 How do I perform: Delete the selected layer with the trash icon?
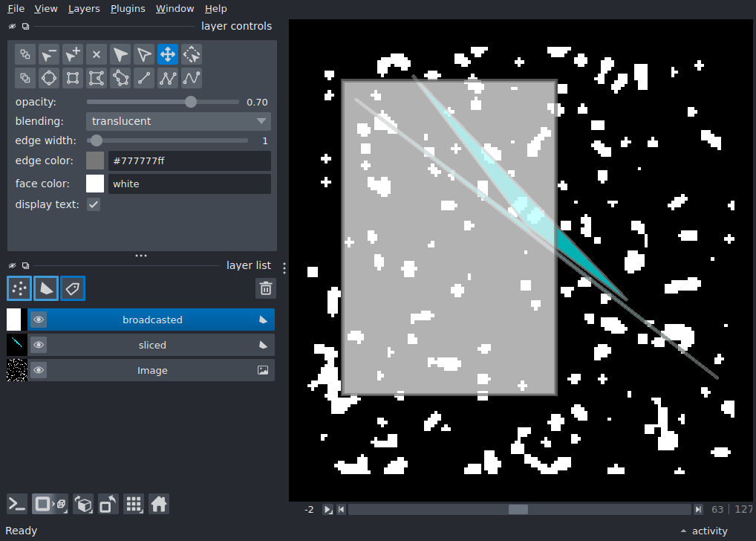tap(266, 288)
